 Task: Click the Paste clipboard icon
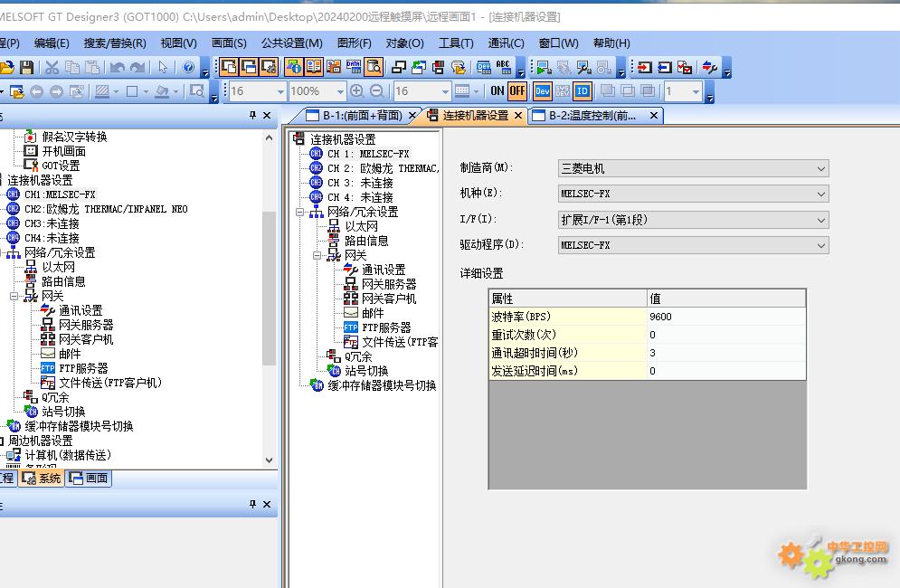click(x=92, y=67)
